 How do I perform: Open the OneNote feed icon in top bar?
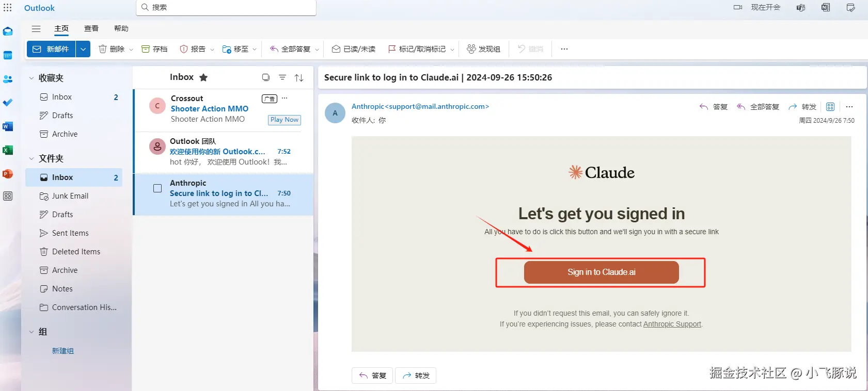(826, 8)
